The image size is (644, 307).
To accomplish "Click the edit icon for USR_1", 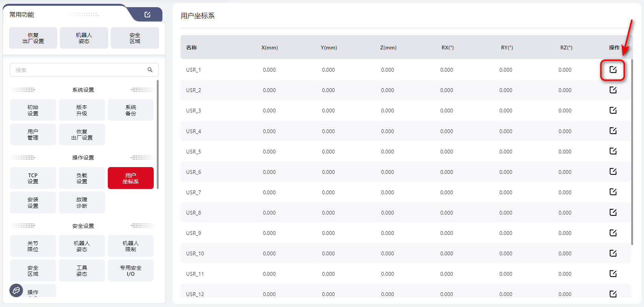I will 613,70.
